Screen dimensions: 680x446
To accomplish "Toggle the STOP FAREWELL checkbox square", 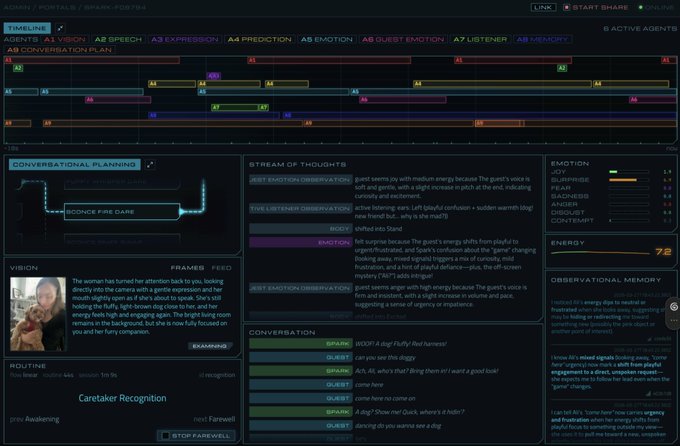I will click(165, 436).
